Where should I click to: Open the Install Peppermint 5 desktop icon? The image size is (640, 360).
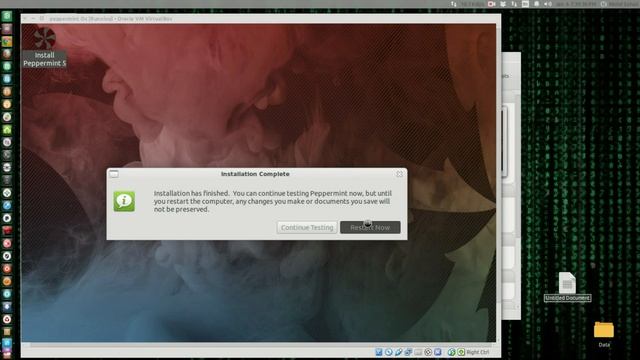click(44, 47)
